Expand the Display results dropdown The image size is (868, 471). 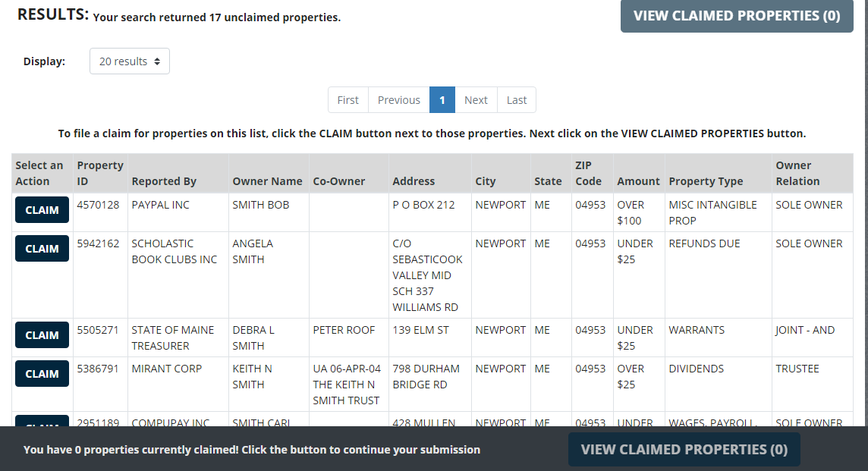pos(130,61)
